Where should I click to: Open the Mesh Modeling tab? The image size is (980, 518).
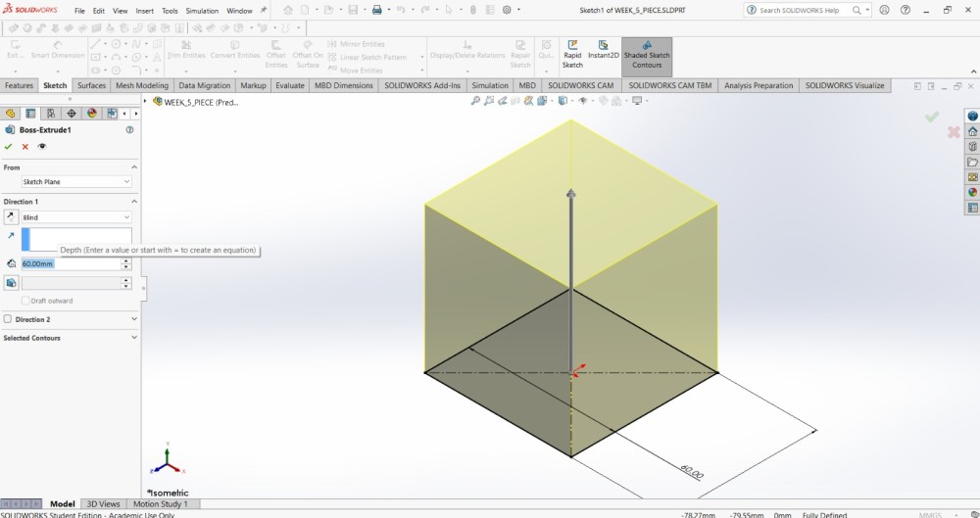(x=142, y=85)
